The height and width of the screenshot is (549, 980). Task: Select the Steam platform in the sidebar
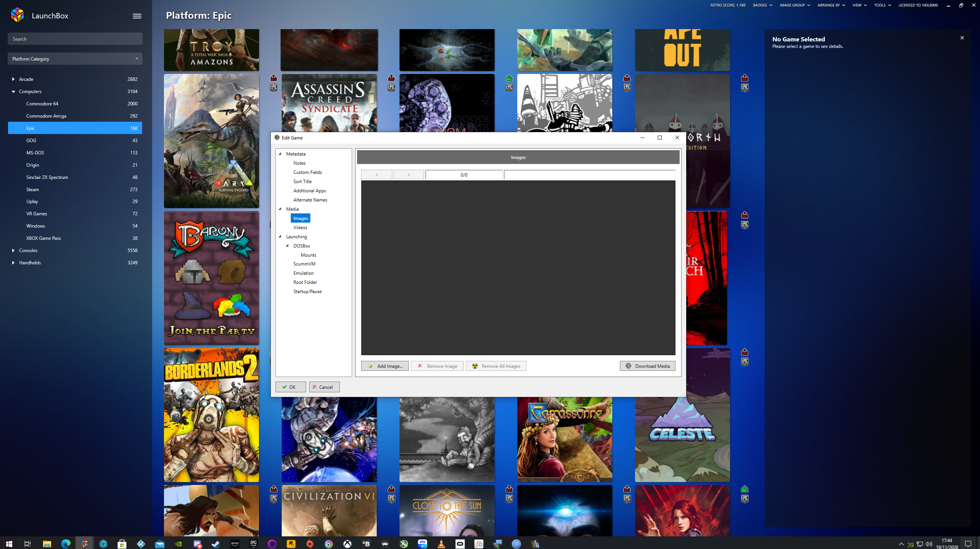(75, 189)
